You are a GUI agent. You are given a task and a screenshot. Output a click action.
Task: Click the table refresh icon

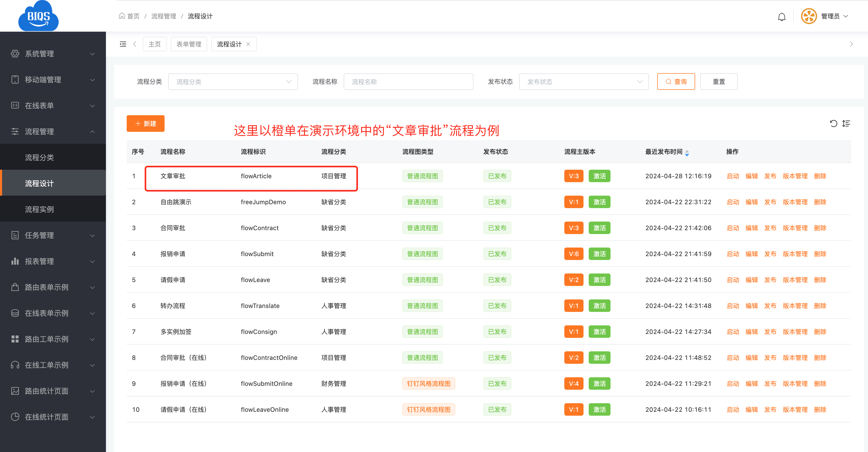tap(833, 124)
